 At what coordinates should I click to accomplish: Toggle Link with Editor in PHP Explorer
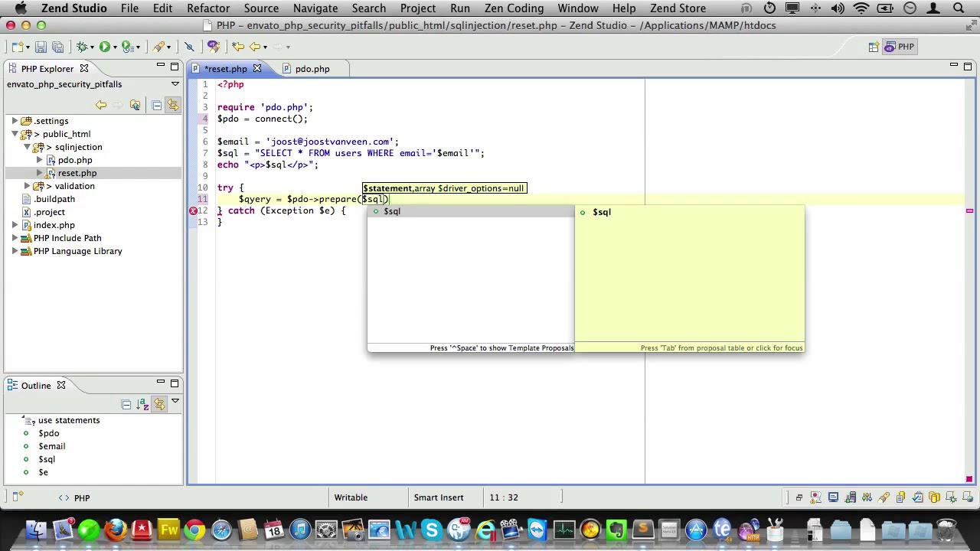[173, 105]
